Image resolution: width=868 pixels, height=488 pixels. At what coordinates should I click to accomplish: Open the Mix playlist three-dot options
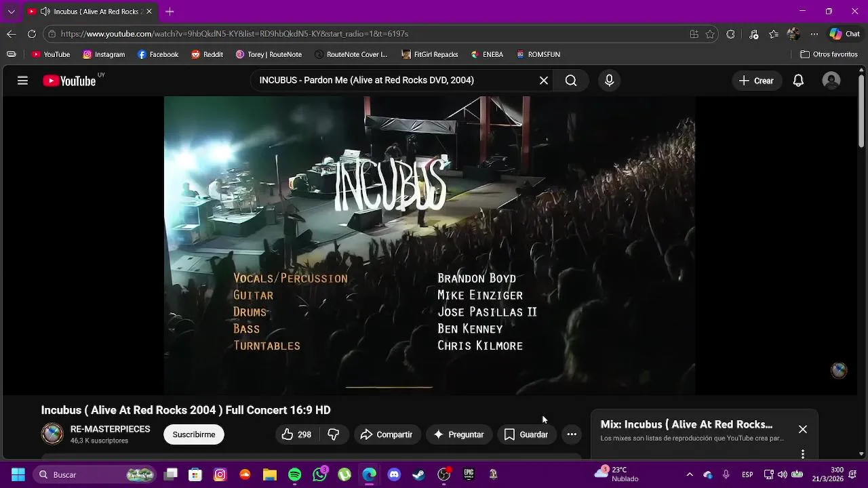(x=803, y=453)
